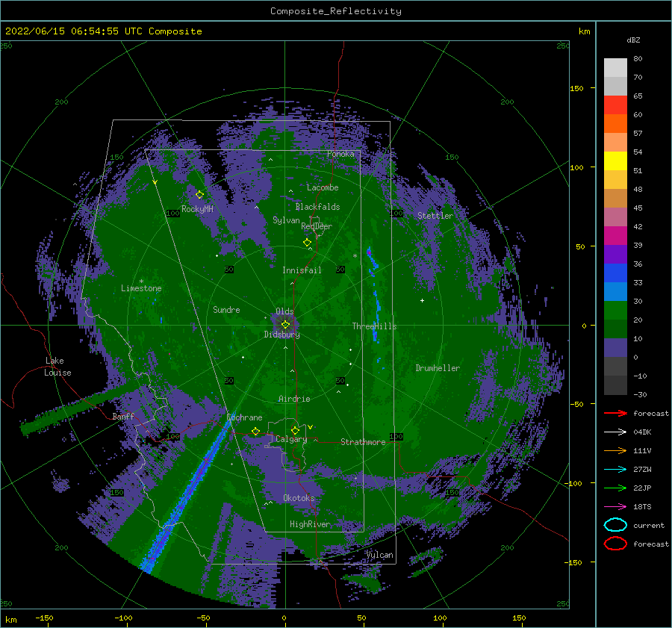
Task: Click the 39 dBZ purple color swatch
Action: click(x=615, y=255)
